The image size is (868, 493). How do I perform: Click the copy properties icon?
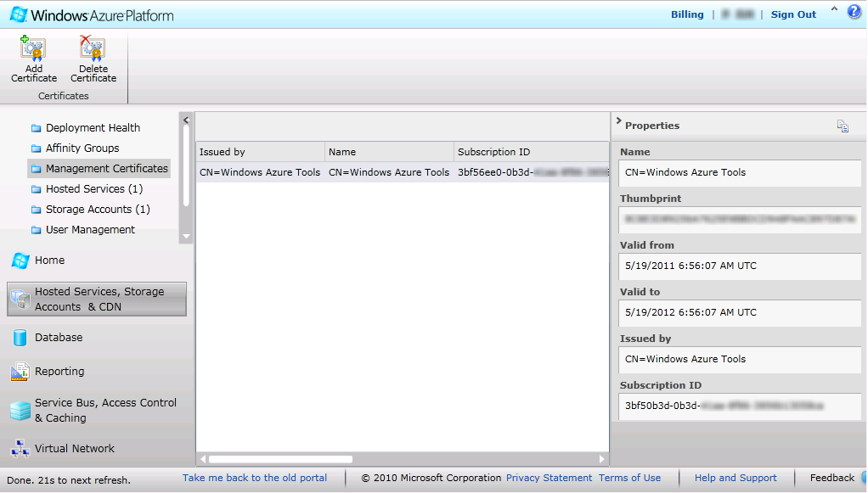point(843,126)
